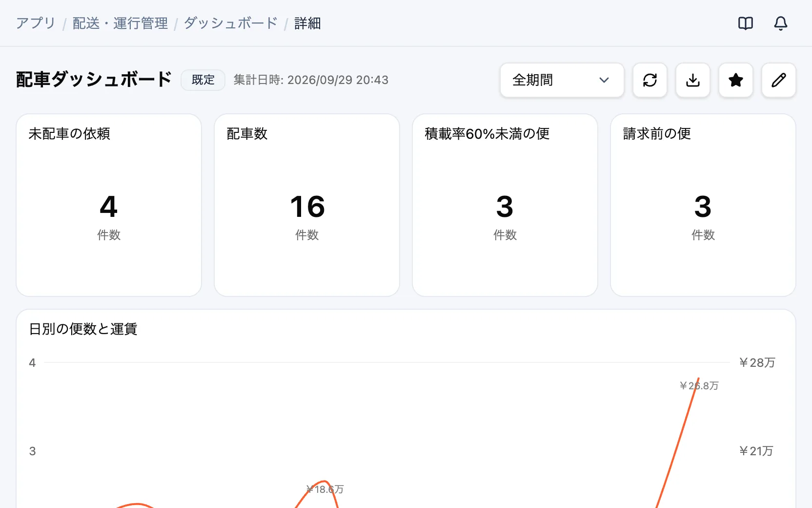Click the ¥21万 axis label

click(756, 451)
